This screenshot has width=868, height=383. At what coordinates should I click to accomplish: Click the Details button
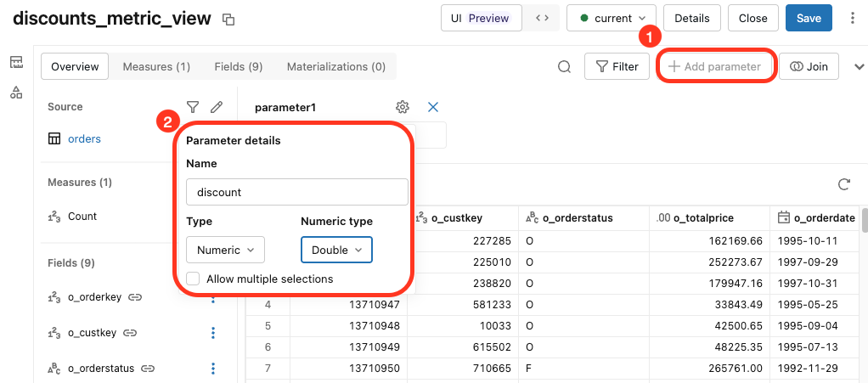(x=692, y=19)
